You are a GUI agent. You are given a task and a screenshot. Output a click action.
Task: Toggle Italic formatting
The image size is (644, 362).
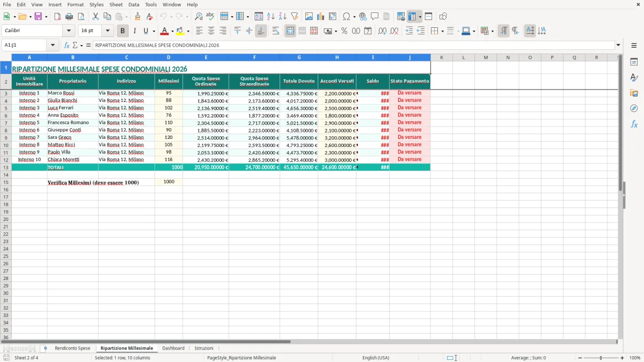[x=134, y=31]
